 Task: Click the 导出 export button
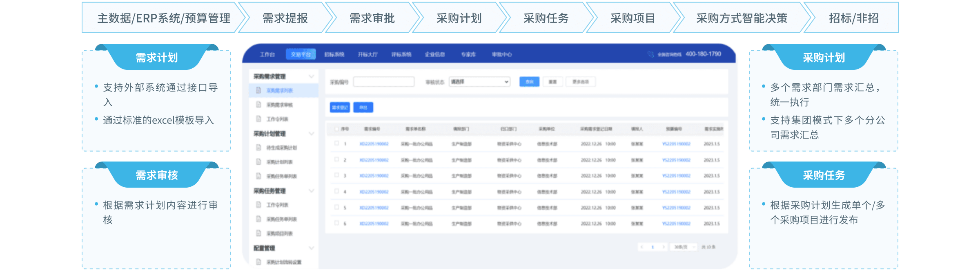point(363,108)
